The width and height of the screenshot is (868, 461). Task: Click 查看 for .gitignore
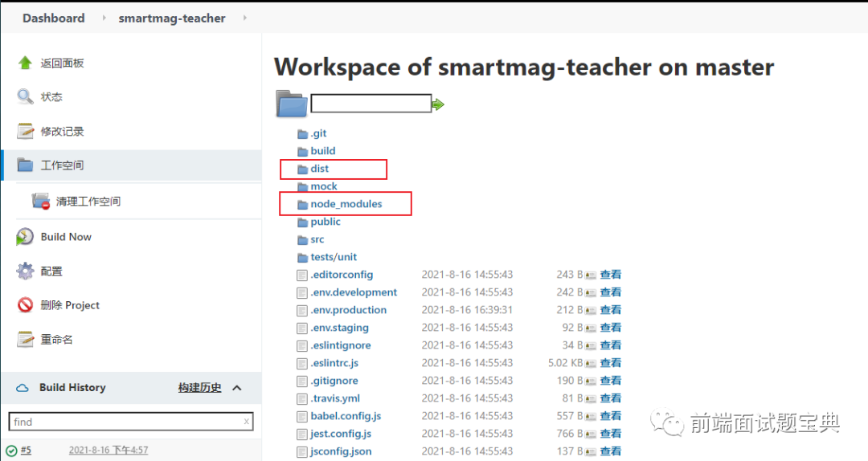click(611, 381)
